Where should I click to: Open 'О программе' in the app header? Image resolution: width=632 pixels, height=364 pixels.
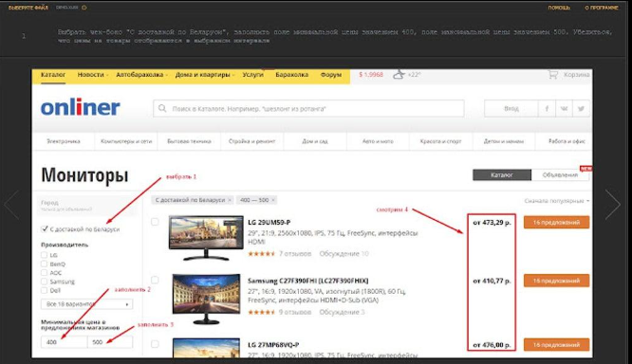[602, 8]
